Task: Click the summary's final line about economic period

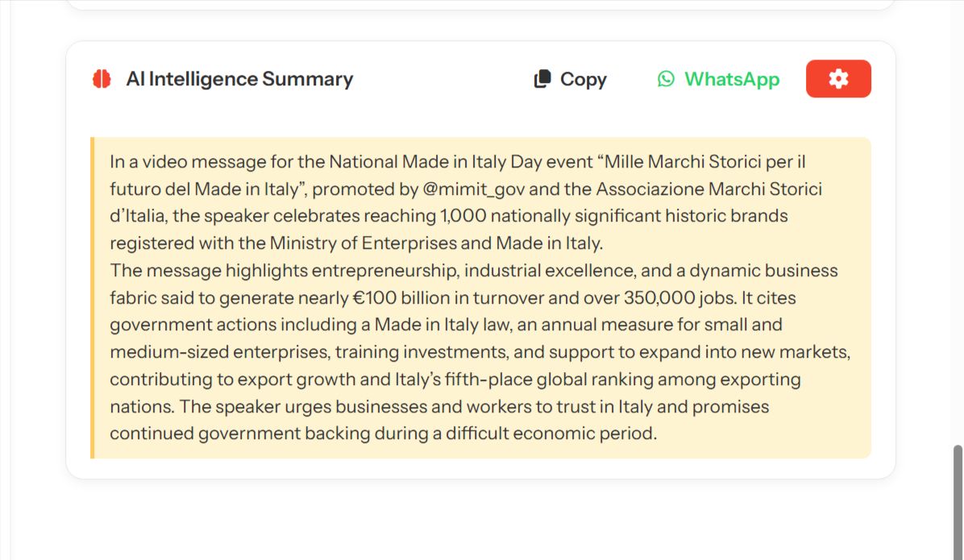Action: [384, 433]
